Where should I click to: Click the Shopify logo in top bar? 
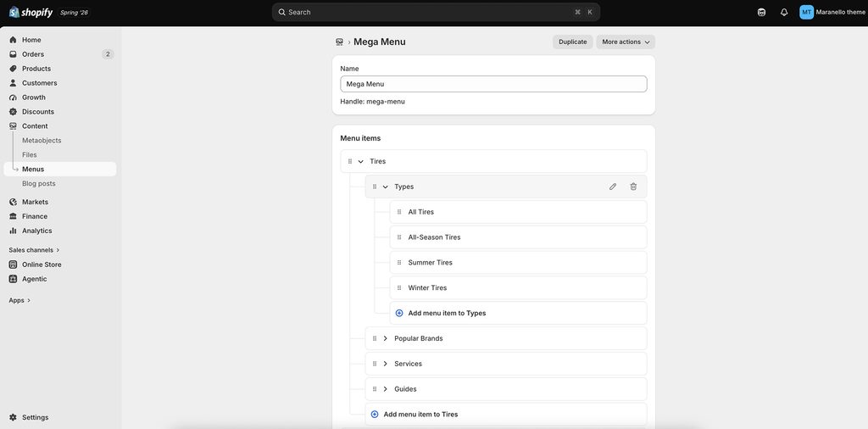tap(31, 12)
